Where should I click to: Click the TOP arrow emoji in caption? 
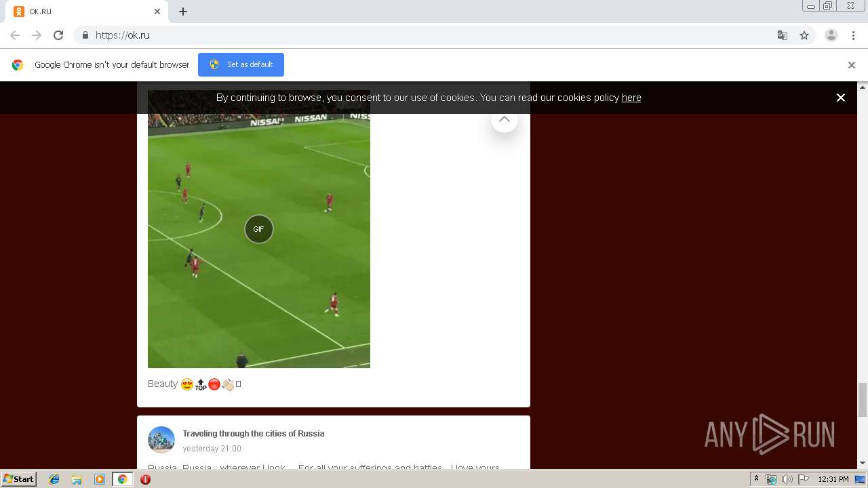(x=201, y=384)
